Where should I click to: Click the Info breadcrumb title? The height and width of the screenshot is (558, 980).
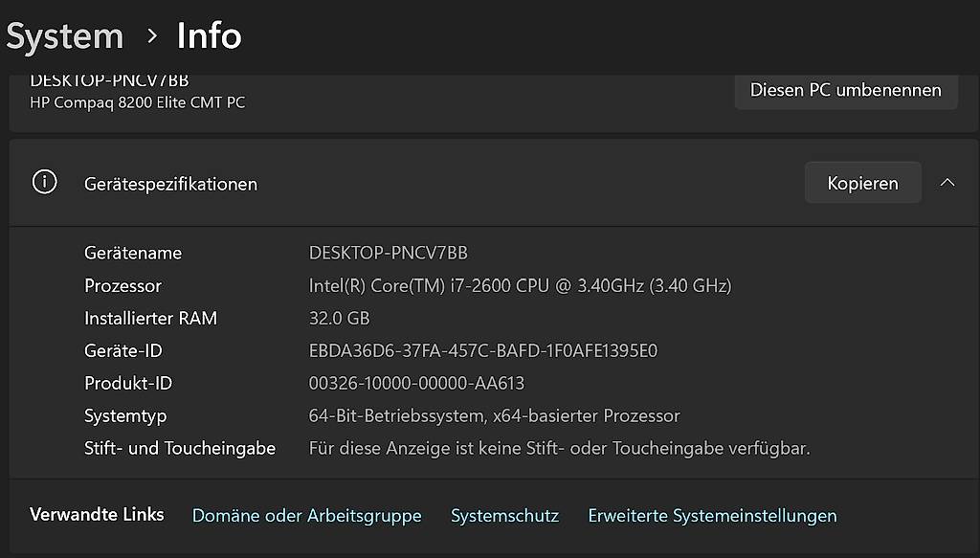[x=209, y=35]
